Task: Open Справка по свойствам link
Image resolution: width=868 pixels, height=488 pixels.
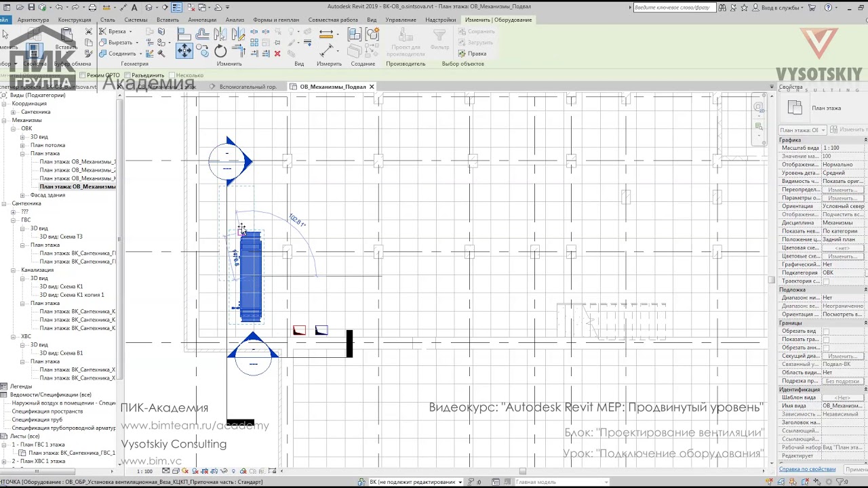Action: pos(807,469)
